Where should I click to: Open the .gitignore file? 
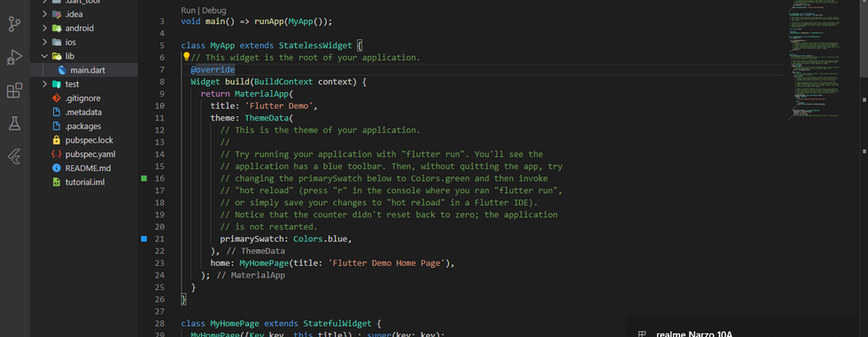[x=83, y=98]
